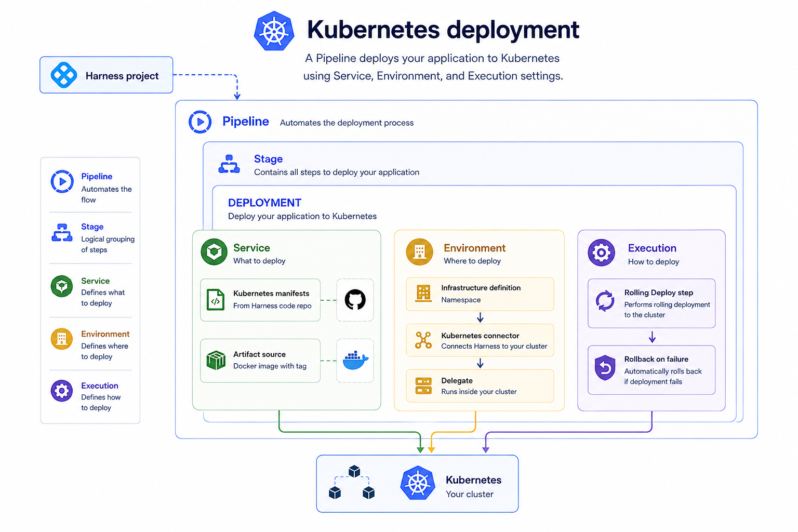Click the 'DEPLOYMENT' heading
798x532 pixels.
pyautogui.click(x=264, y=203)
